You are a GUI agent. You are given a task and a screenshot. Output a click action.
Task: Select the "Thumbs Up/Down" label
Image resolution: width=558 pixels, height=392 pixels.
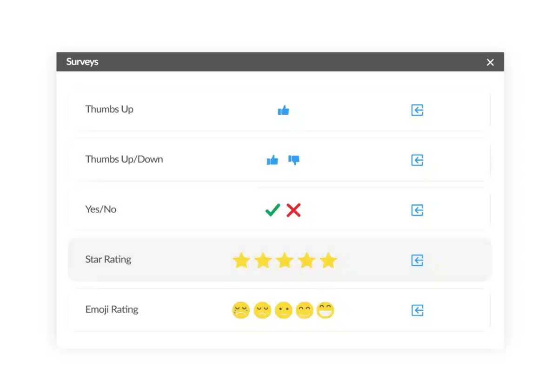click(x=124, y=159)
